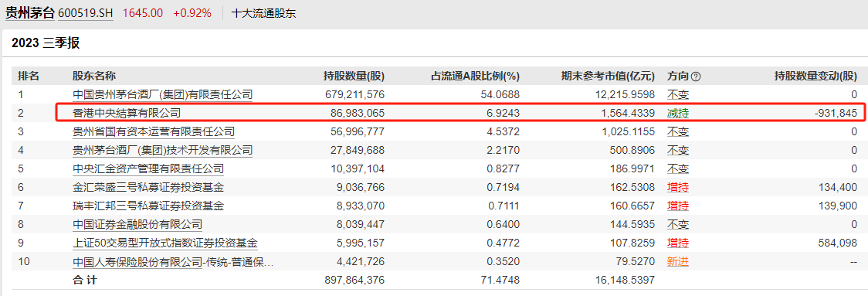Click the 持股数量变动(股) column header

click(815, 77)
